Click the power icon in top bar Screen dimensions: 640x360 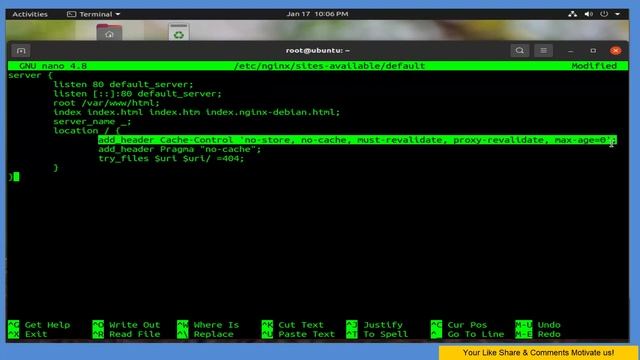point(604,14)
